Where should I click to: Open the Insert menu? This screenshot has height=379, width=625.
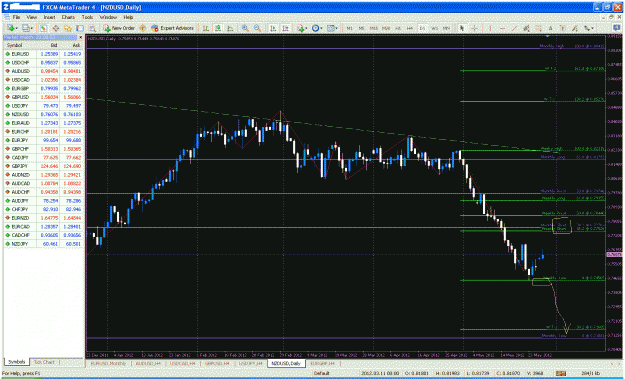click(49, 18)
